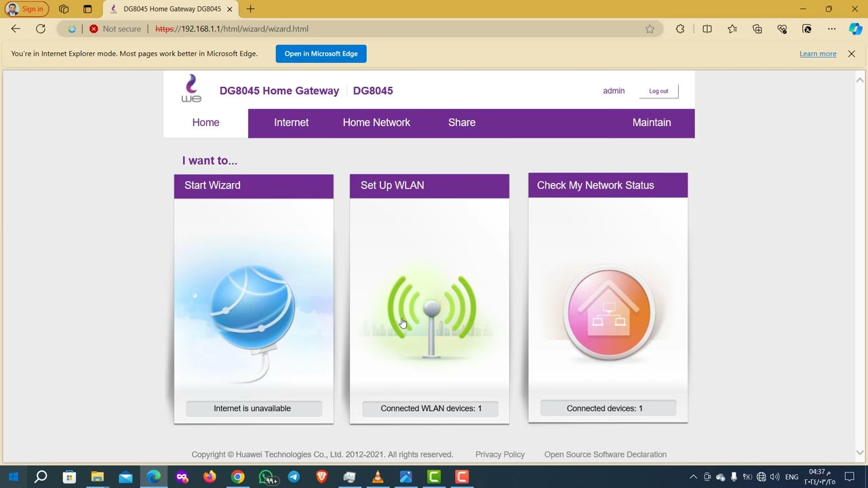Viewport: 868px width, 488px height.
Task: Click the green Camtasia taskbar icon
Action: click(x=434, y=477)
